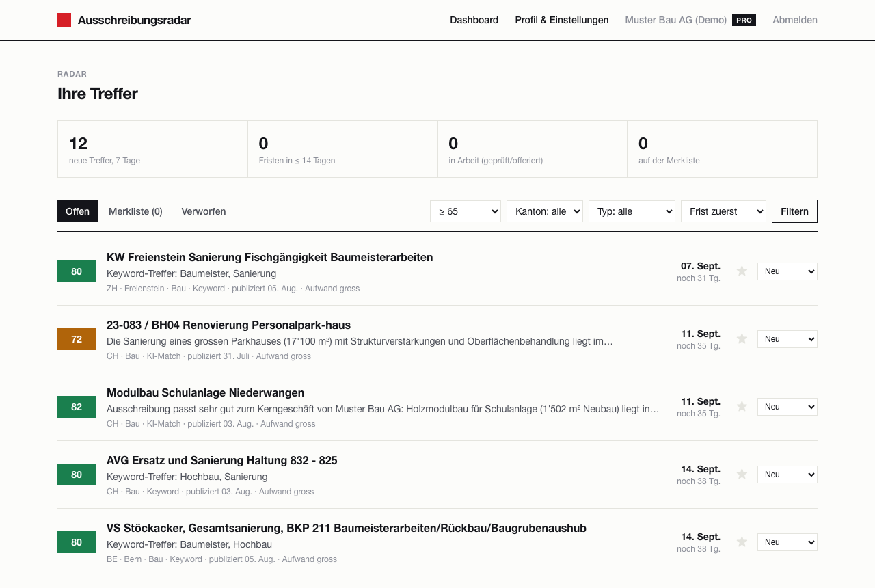Click 'Keyword-Treffer: Hochbau, Sanierung' text

tap(187, 477)
